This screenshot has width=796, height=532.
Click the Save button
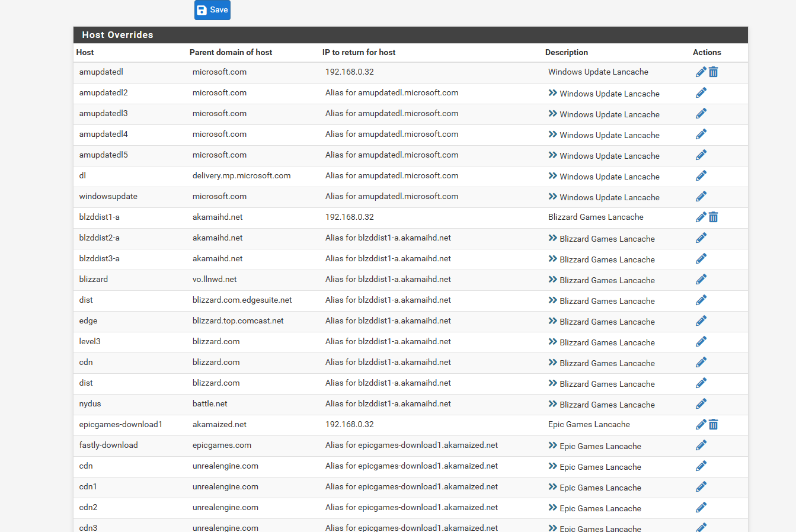[212, 10]
